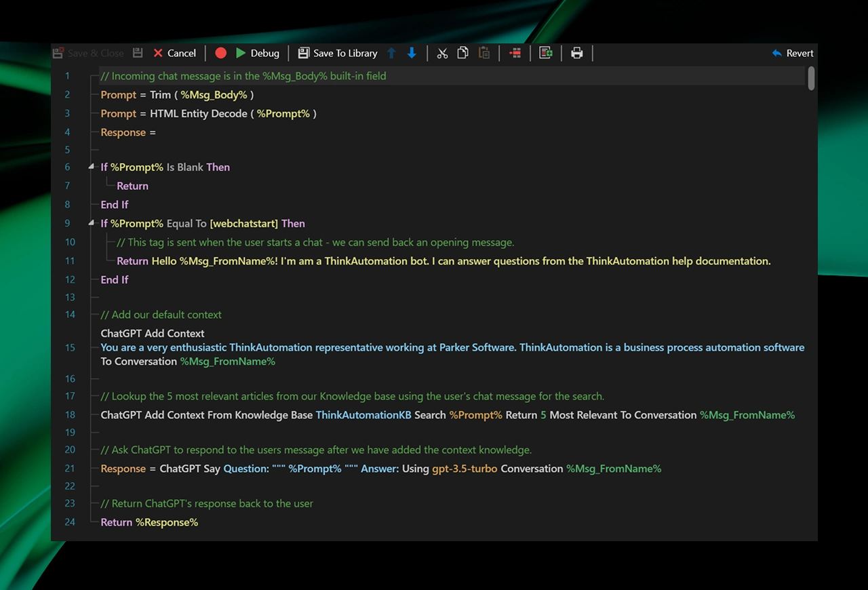868x590 pixels.
Task: Copy action using the copy icon
Action: (462, 53)
